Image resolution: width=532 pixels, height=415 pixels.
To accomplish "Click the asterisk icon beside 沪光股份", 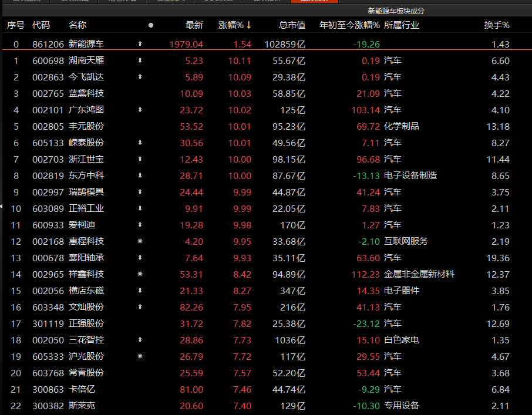I will (140, 356).
